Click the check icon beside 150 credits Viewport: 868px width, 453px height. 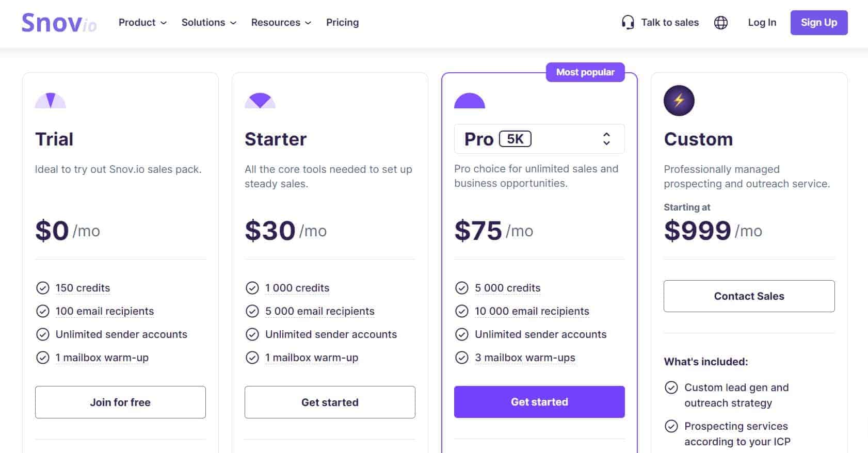43,288
